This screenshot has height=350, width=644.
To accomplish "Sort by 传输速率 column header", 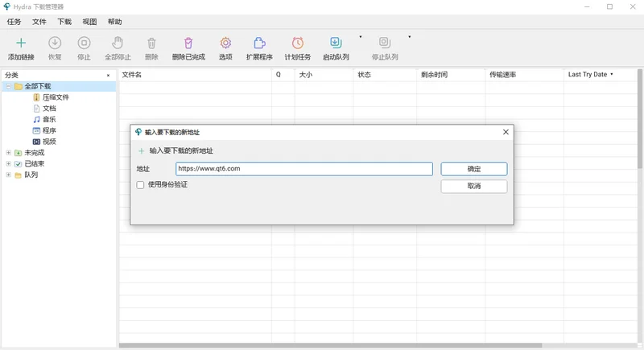I will (525, 75).
